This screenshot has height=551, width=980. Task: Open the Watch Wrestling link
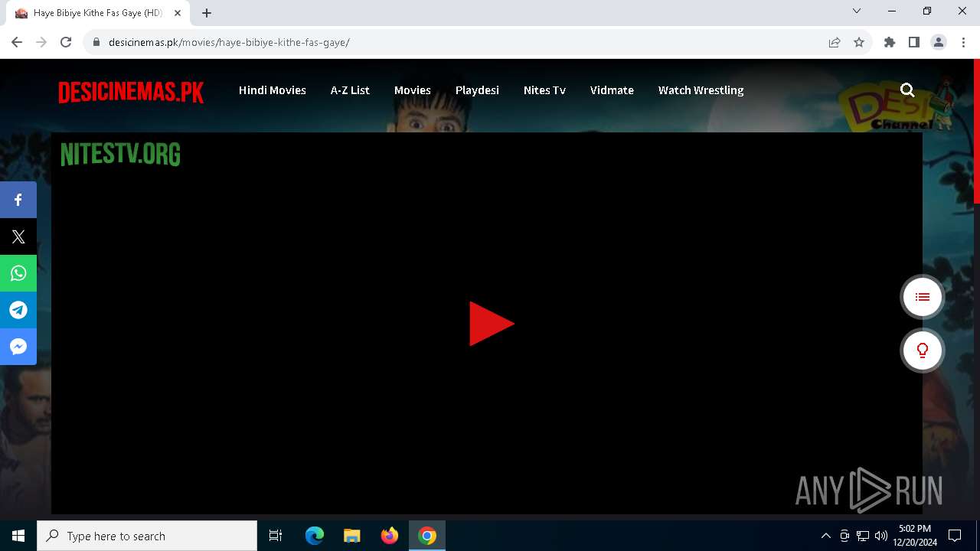701,90
